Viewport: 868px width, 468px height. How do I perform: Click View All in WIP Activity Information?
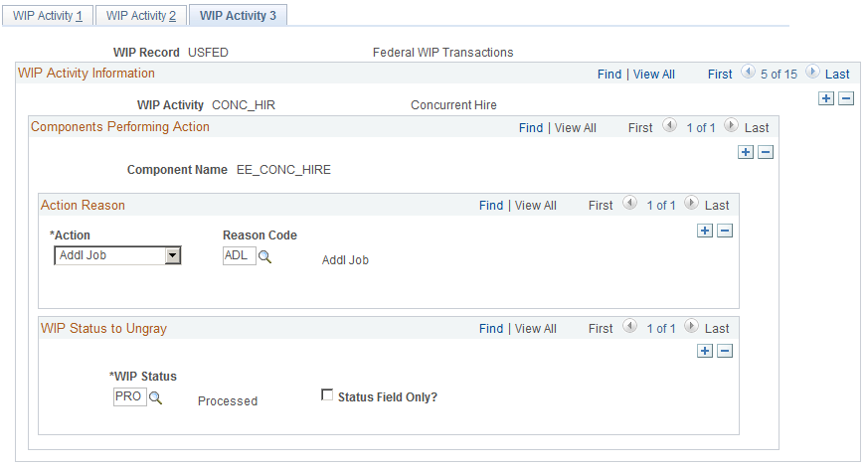coord(654,75)
